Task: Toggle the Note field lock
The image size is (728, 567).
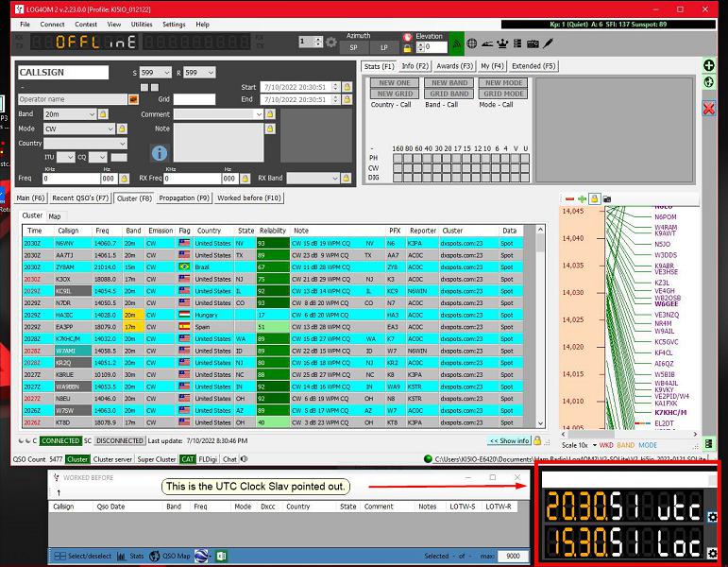Action: click(270, 129)
